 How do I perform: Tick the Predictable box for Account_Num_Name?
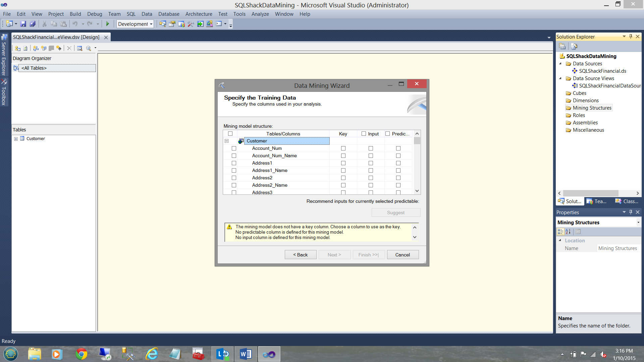click(x=398, y=156)
